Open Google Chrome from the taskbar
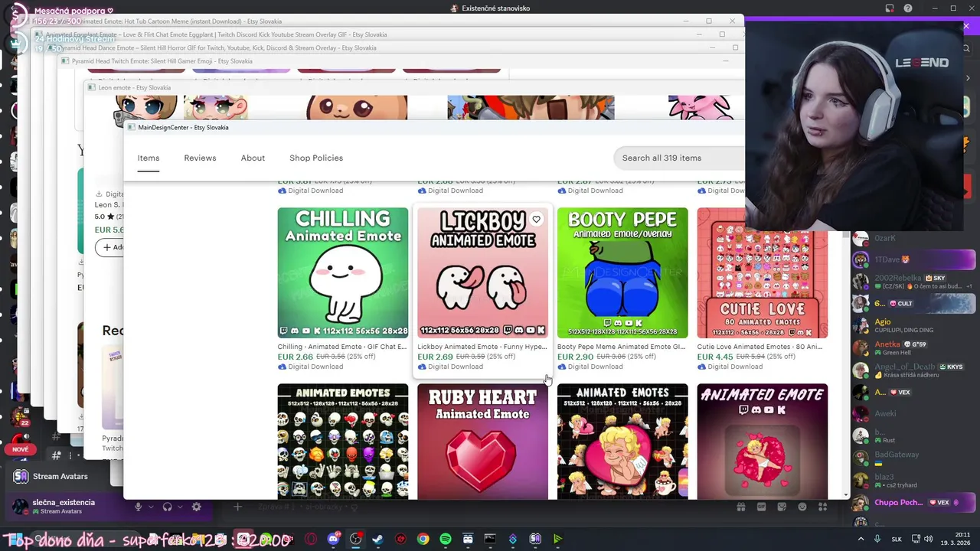Screen dimensions: 980x551 [x=423, y=539]
